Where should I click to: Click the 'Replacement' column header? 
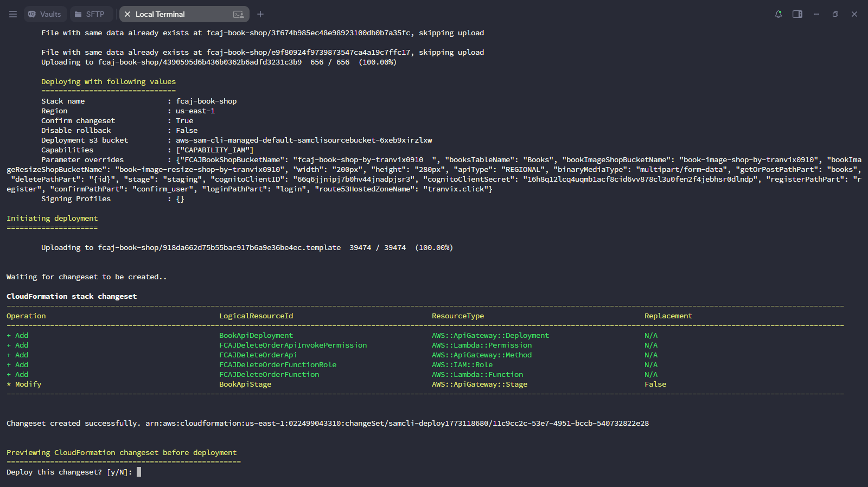(668, 316)
